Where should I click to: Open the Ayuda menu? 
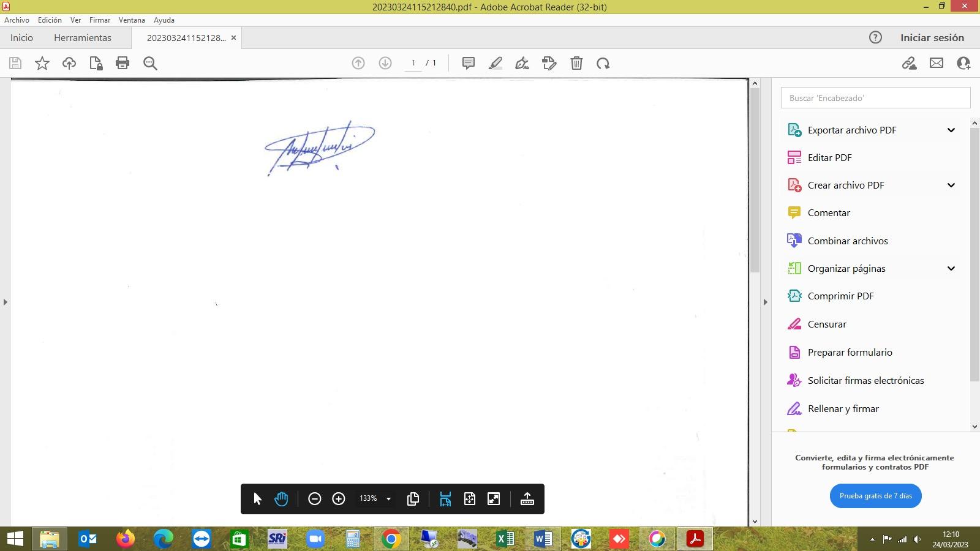click(164, 20)
